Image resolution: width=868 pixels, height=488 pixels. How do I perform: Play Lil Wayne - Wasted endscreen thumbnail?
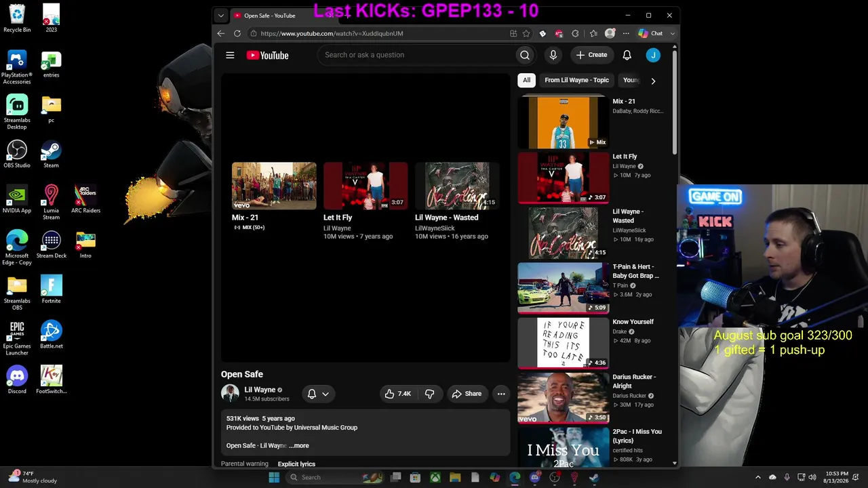click(457, 186)
